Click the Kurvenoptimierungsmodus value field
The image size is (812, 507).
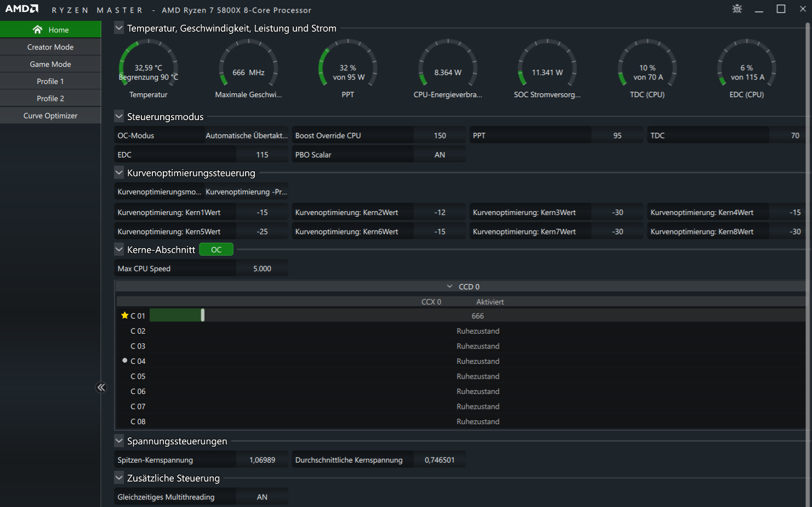click(246, 191)
